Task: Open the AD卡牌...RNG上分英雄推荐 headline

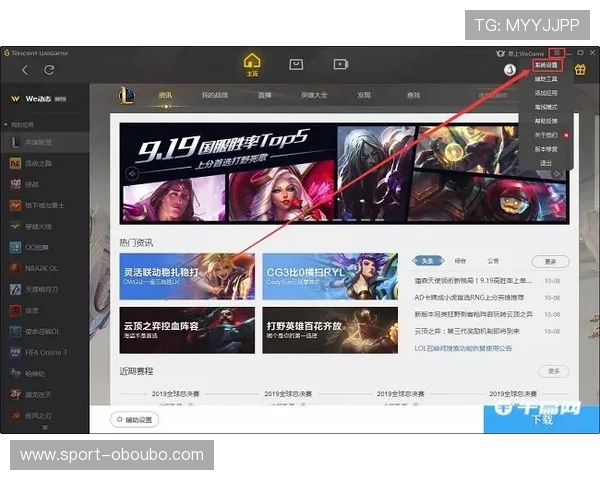Action: pos(469,297)
